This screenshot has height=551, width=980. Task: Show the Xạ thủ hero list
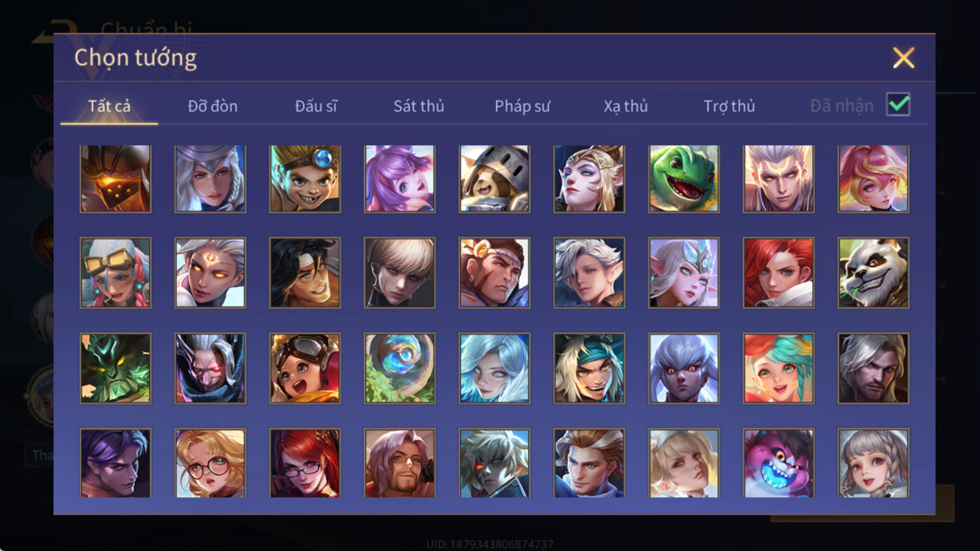625,106
